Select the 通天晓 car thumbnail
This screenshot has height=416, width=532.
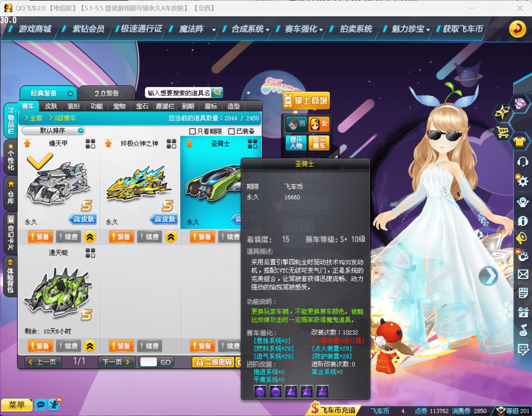58,292
